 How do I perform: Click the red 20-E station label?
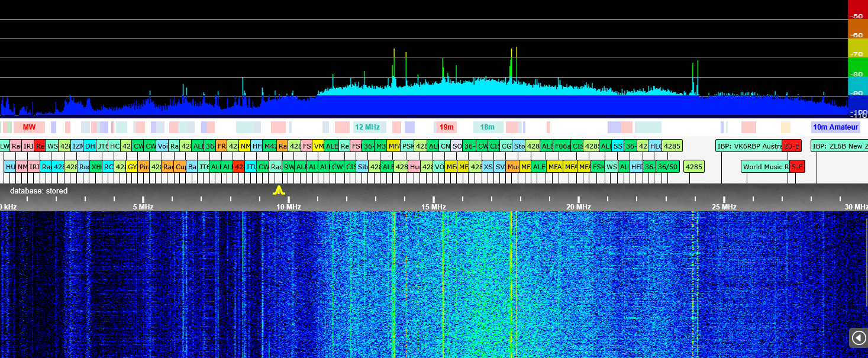pos(792,146)
